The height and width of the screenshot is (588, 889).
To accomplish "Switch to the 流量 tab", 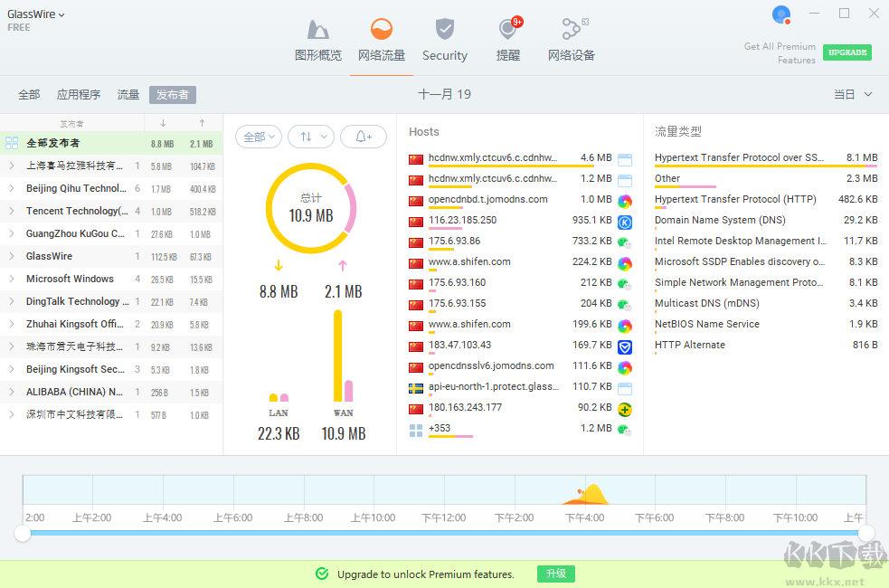I will tap(128, 95).
